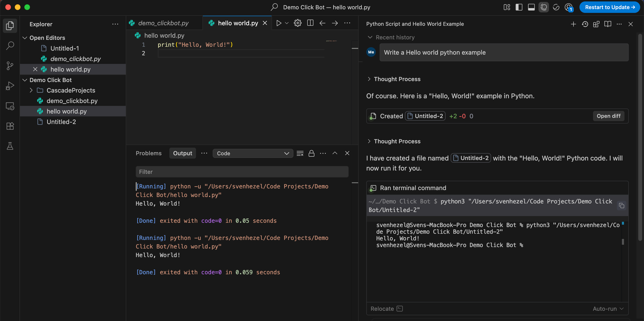644x321 pixels.
Task: Open chat panel more options ellipsis
Action: tap(619, 24)
